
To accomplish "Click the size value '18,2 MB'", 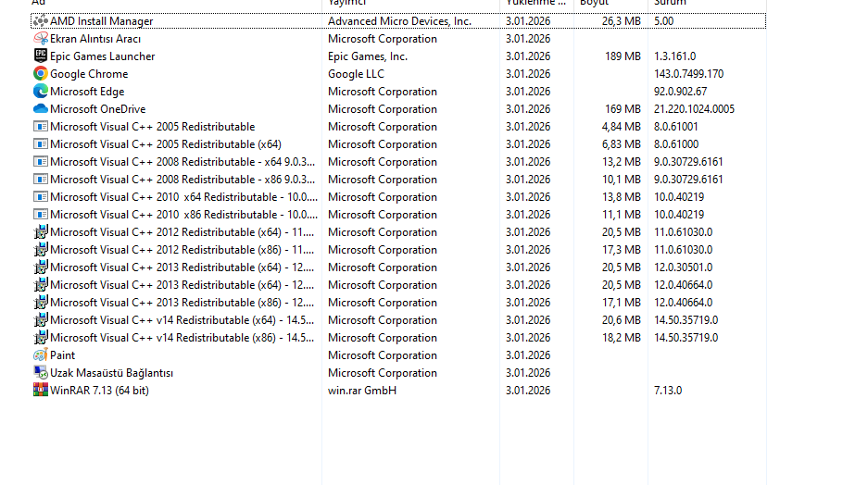I will [x=621, y=338].
